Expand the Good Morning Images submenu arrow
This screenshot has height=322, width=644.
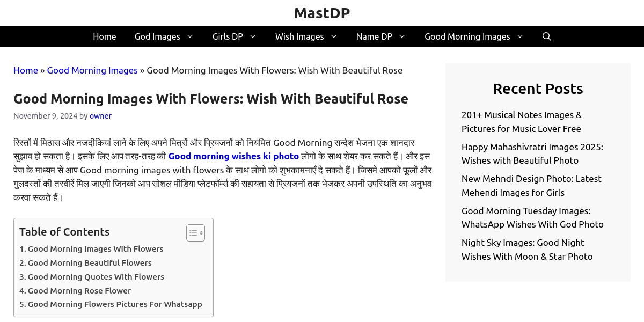[x=519, y=36]
